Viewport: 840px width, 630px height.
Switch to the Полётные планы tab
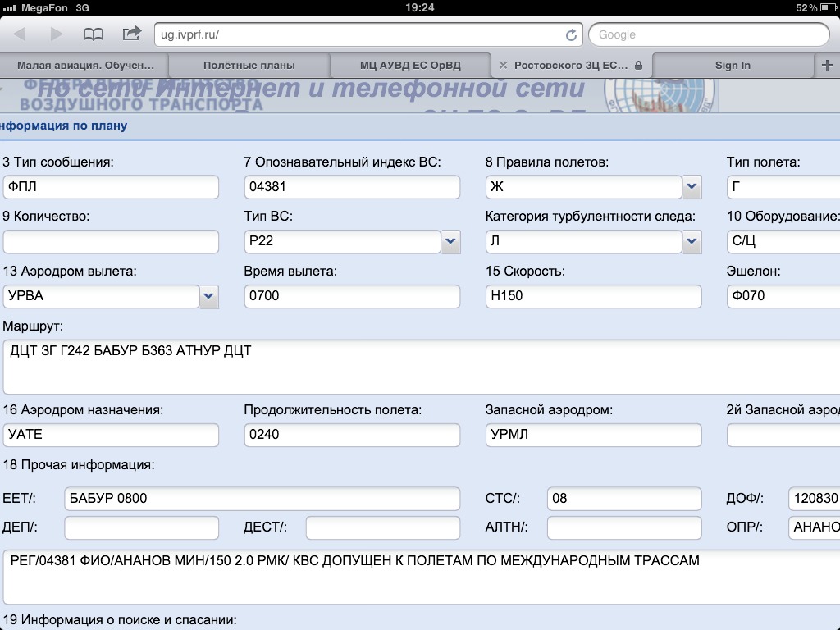(249, 66)
